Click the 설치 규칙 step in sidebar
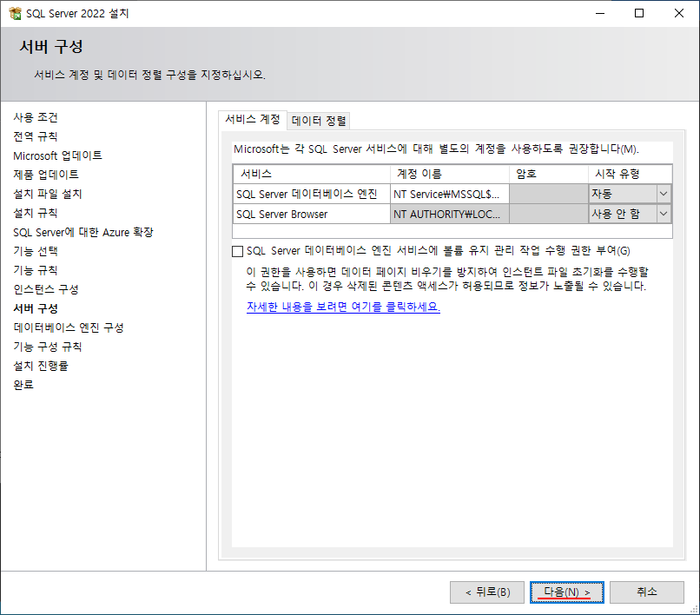This screenshot has height=615, width=700. tap(36, 213)
